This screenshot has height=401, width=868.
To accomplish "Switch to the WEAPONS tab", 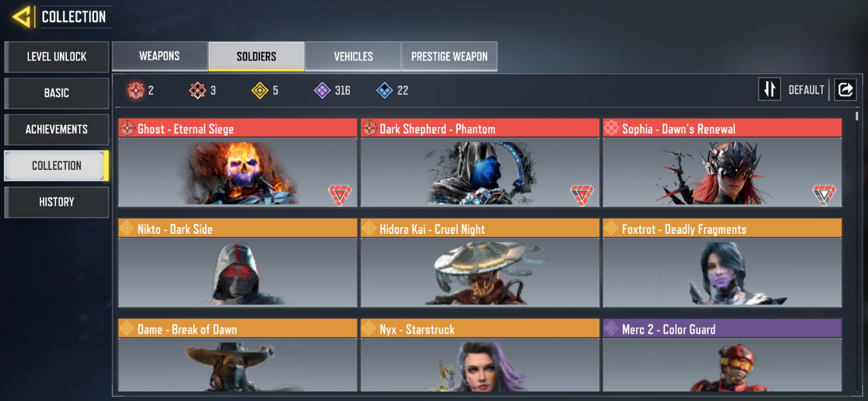I will point(160,56).
